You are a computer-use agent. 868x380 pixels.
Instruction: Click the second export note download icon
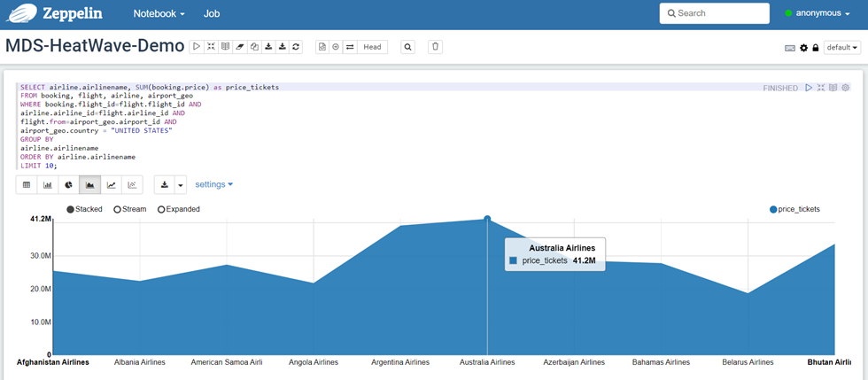tap(283, 47)
